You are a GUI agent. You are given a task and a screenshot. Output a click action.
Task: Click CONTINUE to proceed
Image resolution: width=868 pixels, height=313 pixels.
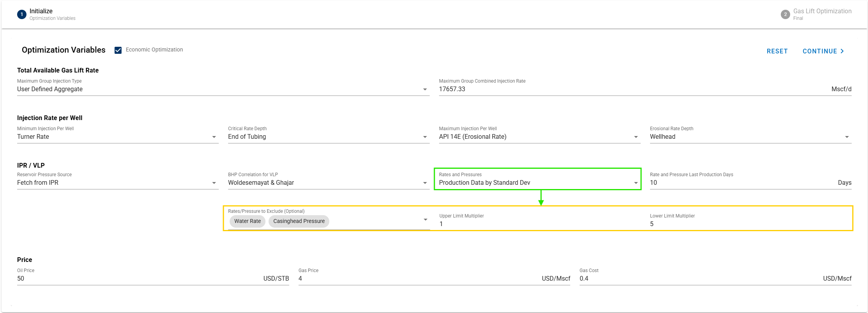point(823,51)
